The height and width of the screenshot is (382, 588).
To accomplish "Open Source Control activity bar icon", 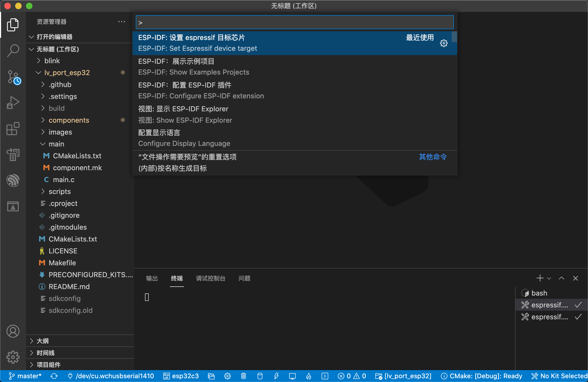I will pos(13,77).
